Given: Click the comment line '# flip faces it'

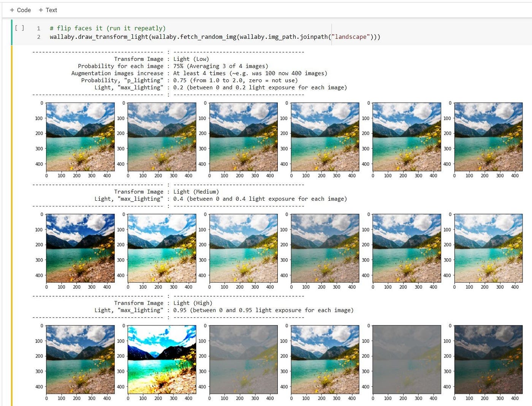Looking at the screenshot, I should pos(108,28).
